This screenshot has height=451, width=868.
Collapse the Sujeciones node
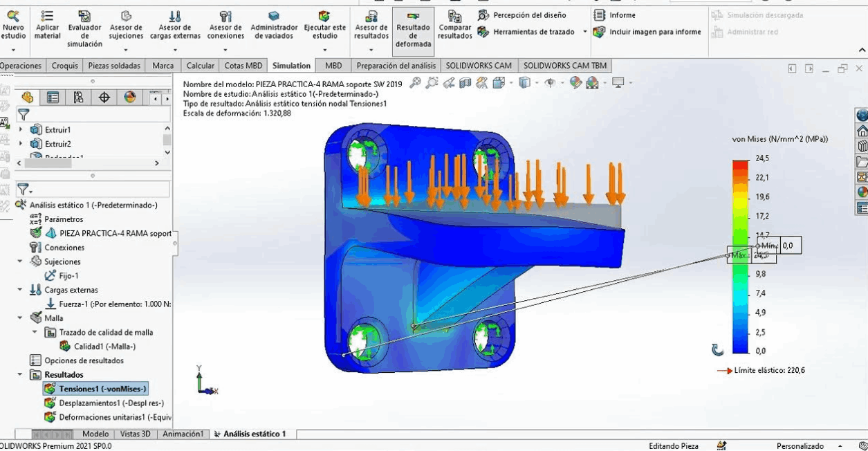click(20, 261)
